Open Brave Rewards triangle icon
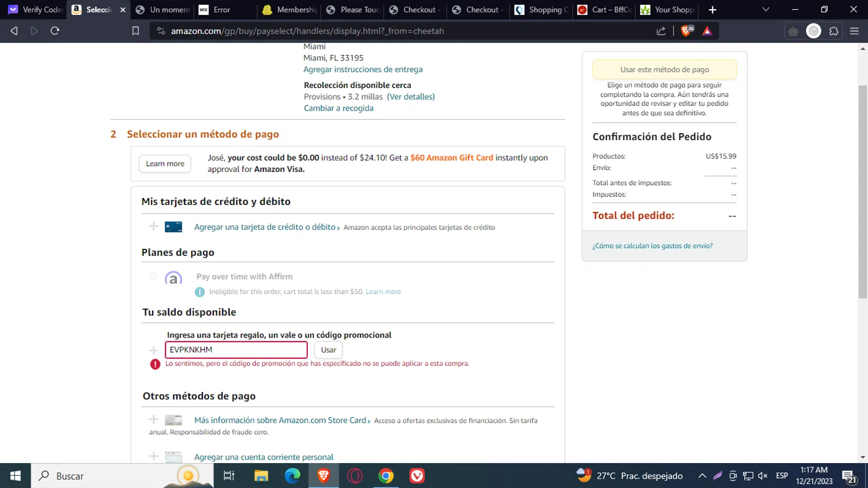This screenshot has width=868, height=488. pyautogui.click(x=707, y=31)
